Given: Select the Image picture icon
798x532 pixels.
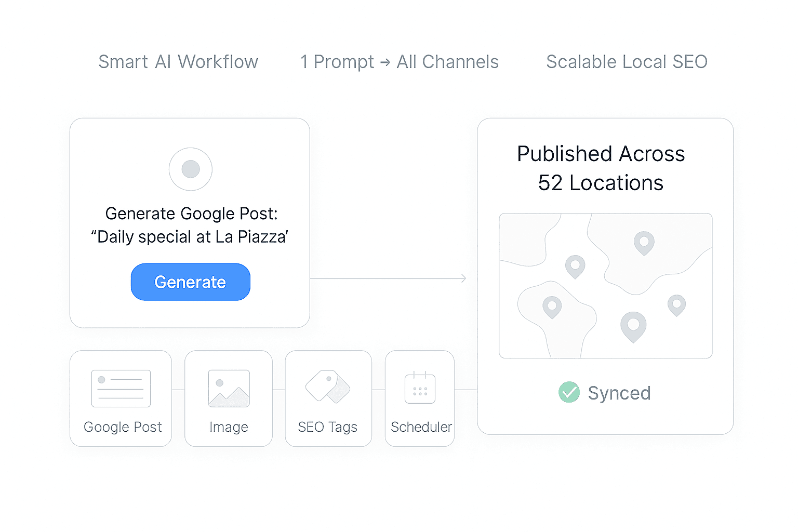Looking at the screenshot, I should [x=229, y=389].
